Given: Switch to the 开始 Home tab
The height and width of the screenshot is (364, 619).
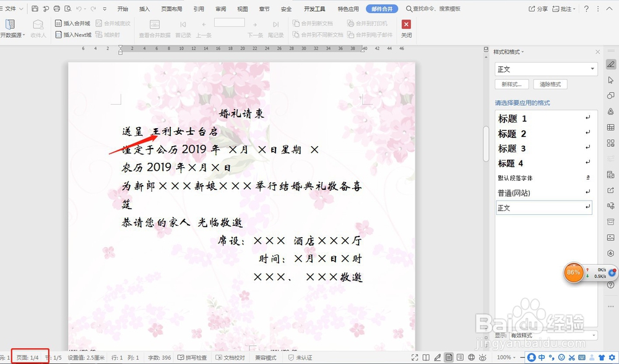Looking at the screenshot, I should [123, 9].
